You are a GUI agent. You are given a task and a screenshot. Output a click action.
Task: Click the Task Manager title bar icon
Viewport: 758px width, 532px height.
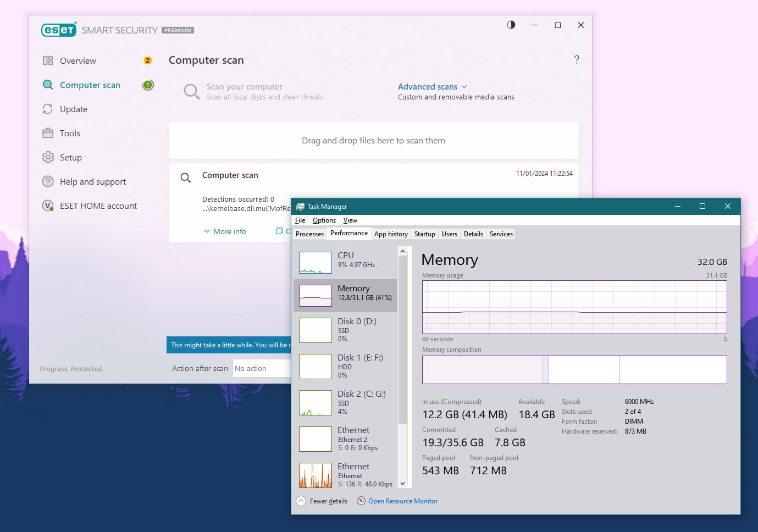coord(300,207)
